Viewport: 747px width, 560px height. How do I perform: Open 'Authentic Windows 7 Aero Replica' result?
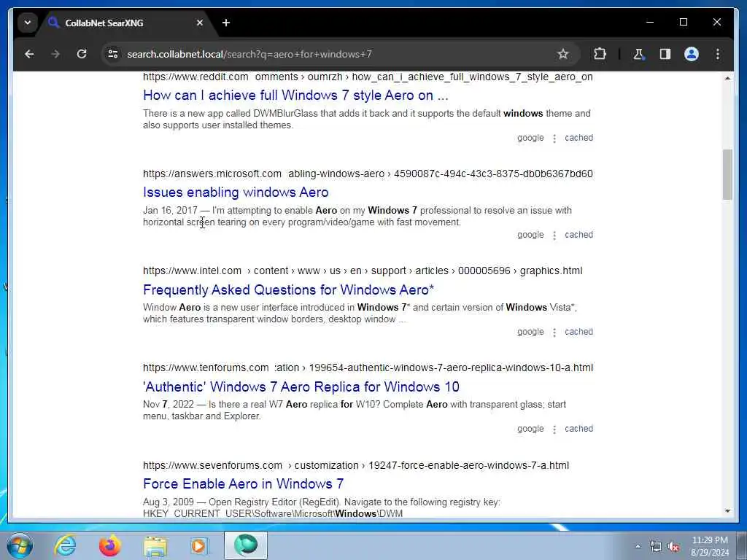click(301, 386)
